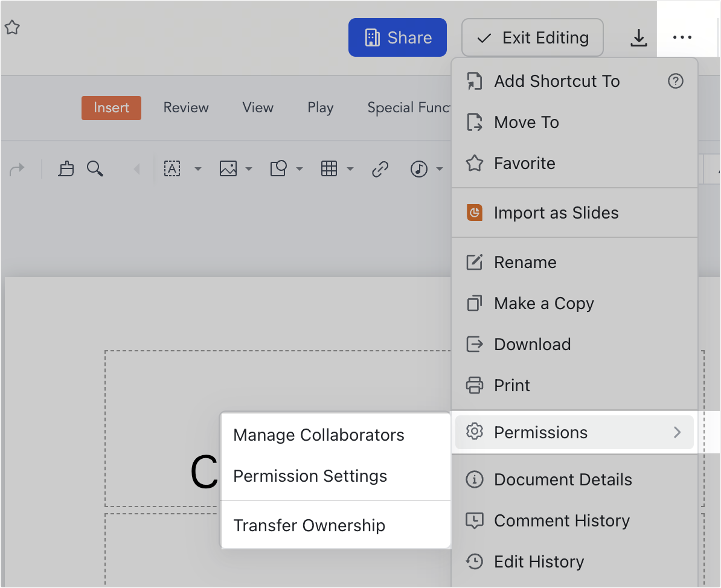Click the insert table grid icon
Image resolution: width=721 pixels, height=588 pixels.
(329, 168)
